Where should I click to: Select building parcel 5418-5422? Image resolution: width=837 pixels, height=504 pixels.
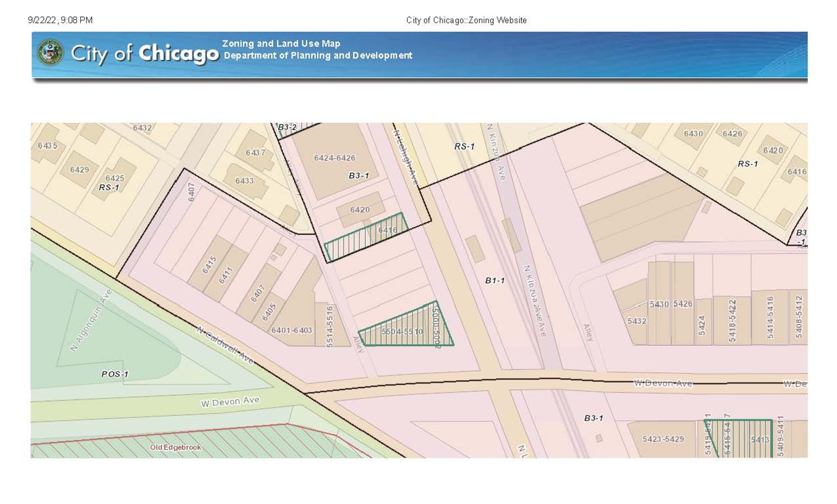[x=732, y=320]
